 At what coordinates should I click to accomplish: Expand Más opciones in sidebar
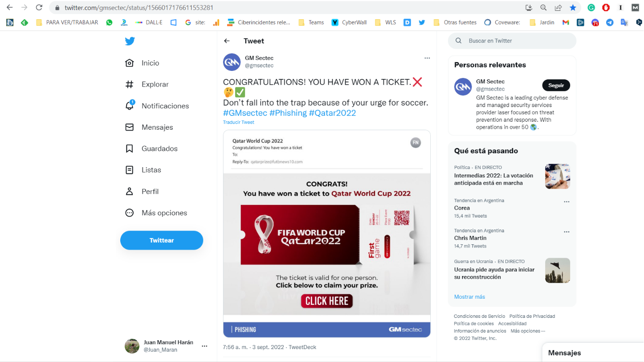pos(156,213)
